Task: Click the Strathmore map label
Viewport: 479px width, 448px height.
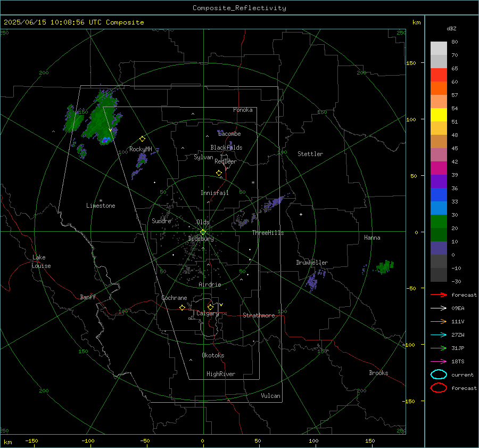Action: coord(259,315)
